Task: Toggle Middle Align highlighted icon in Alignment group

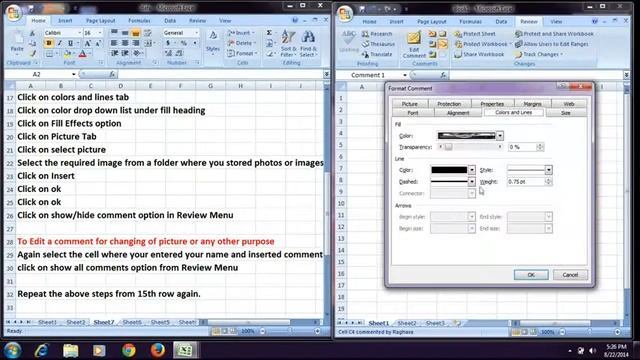Action: 136,33
